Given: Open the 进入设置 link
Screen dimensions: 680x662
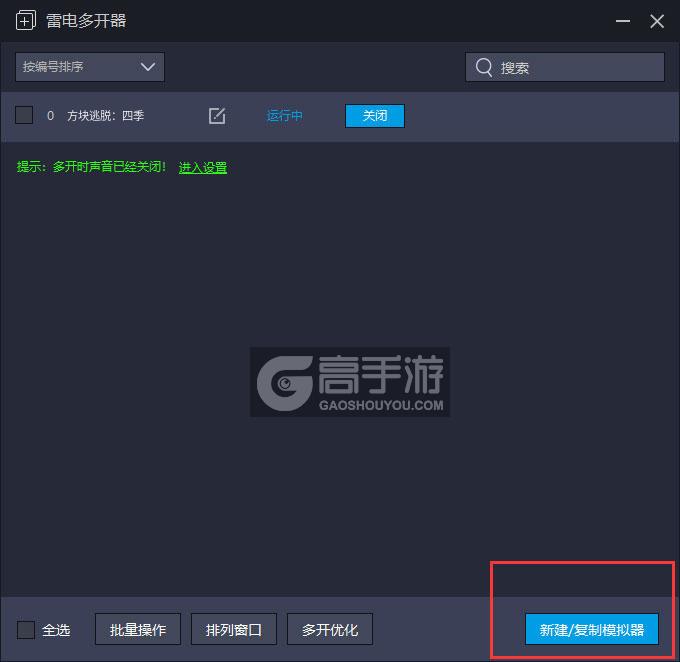Looking at the screenshot, I should (203, 167).
